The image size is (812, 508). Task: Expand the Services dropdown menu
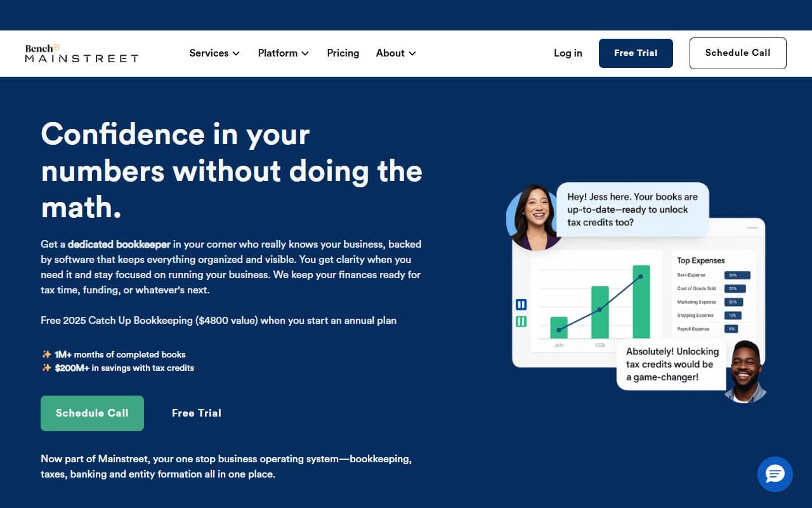click(x=214, y=53)
